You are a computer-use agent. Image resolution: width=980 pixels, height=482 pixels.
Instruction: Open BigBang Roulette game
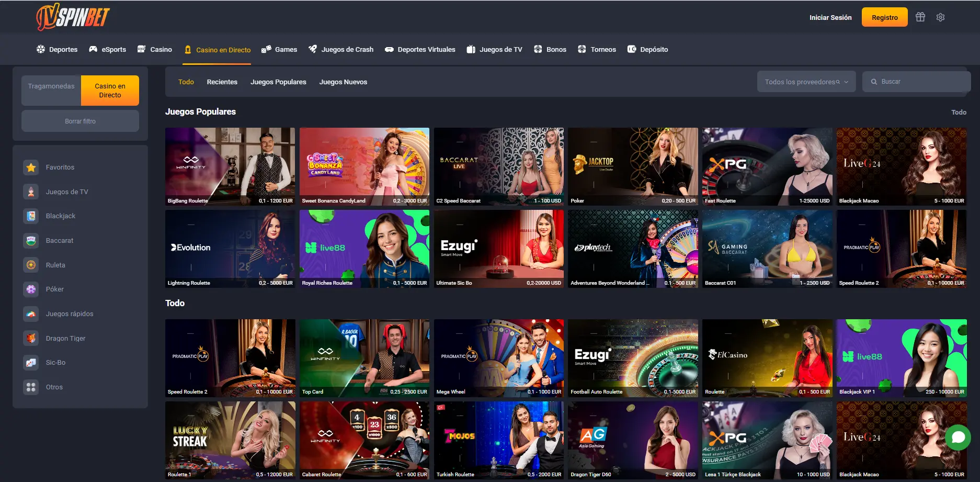pyautogui.click(x=230, y=166)
